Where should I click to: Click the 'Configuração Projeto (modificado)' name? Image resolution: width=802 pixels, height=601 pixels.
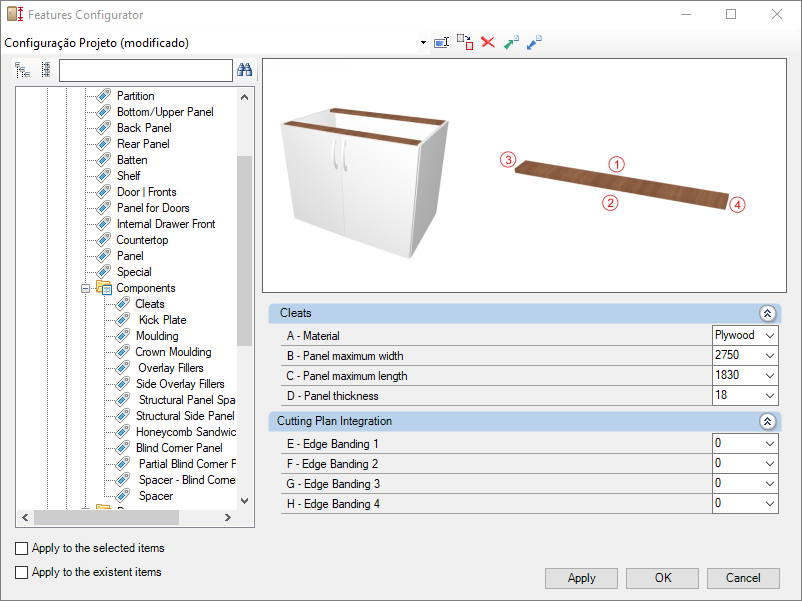tap(97, 43)
